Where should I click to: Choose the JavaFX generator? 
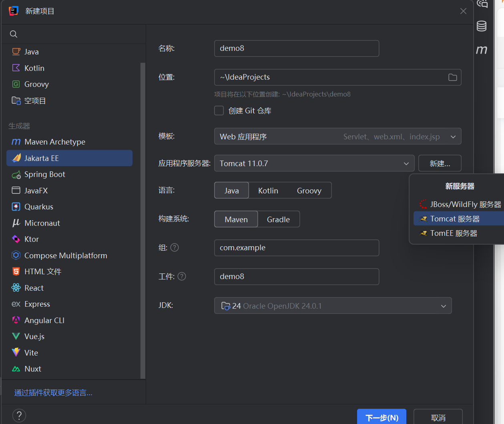tap(69, 191)
